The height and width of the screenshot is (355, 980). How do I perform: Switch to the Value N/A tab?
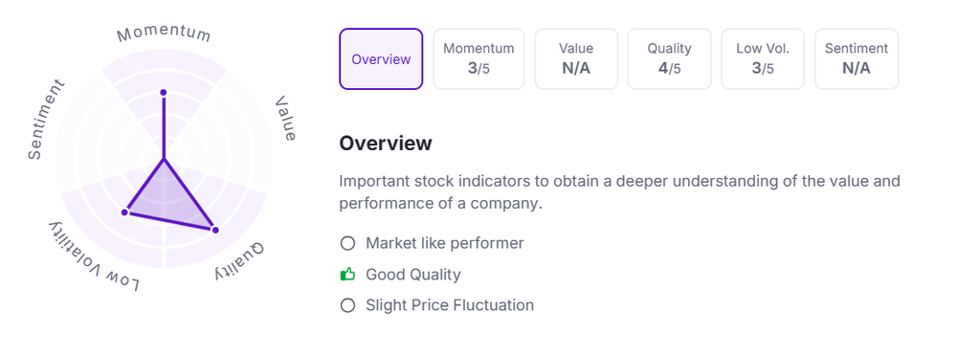point(576,58)
